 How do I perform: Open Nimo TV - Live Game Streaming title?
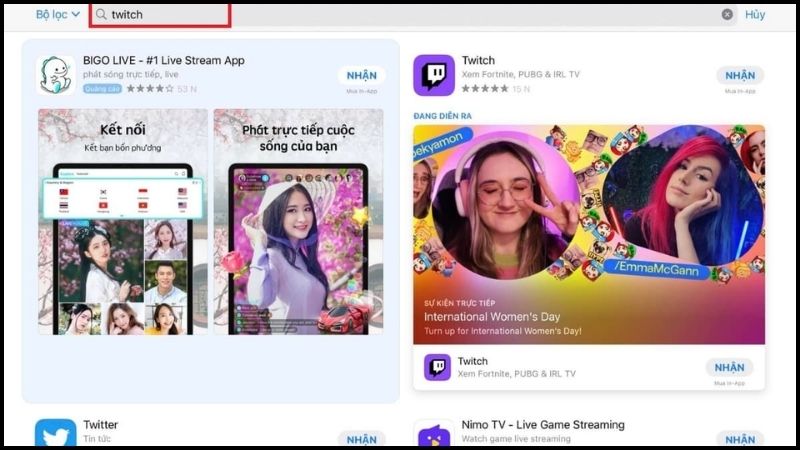[x=543, y=424]
